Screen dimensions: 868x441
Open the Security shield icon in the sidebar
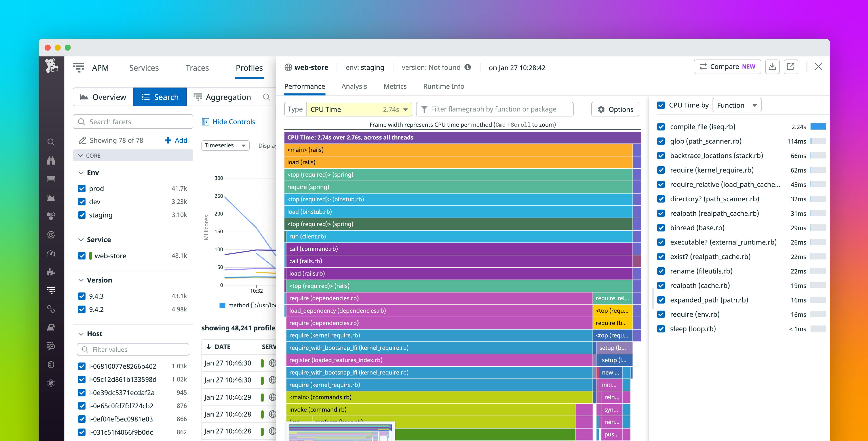(x=51, y=364)
